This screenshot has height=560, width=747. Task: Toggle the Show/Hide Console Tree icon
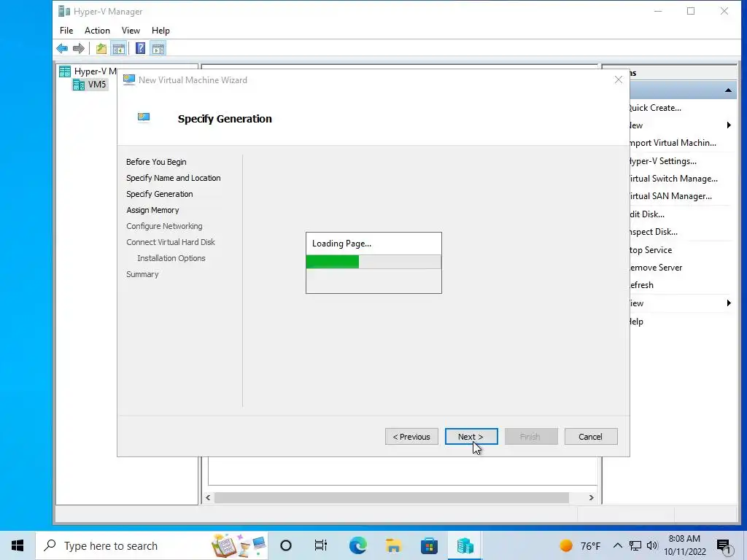pyautogui.click(x=118, y=48)
